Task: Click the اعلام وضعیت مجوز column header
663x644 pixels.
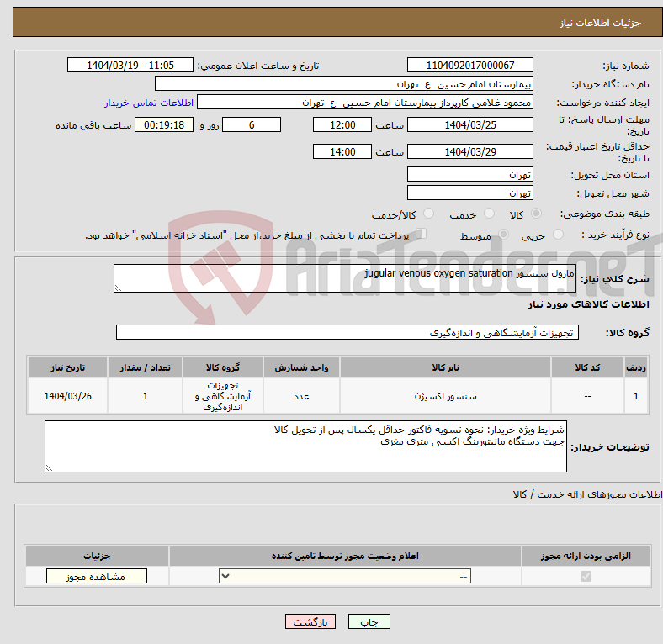Action: tap(345, 556)
